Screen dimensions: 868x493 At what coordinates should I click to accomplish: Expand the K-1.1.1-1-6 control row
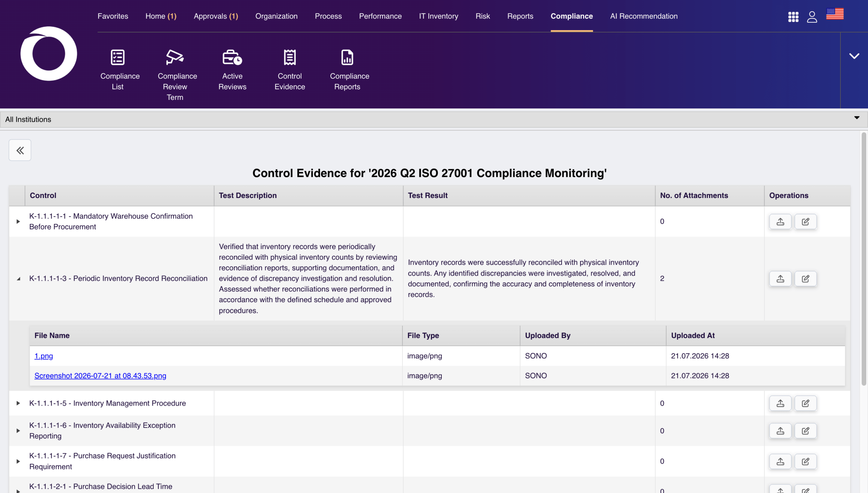pos(18,431)
